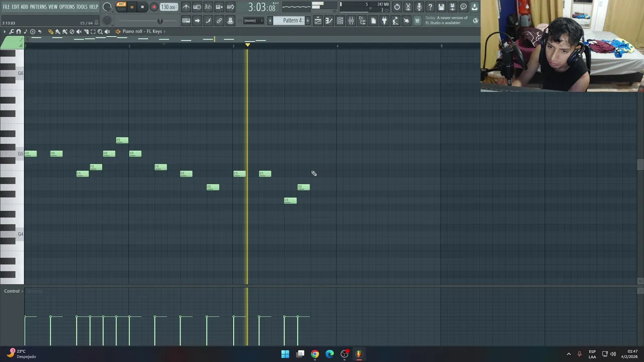Select the Slice tool in piano roll
644x362 pixels.
pos(86,31)
